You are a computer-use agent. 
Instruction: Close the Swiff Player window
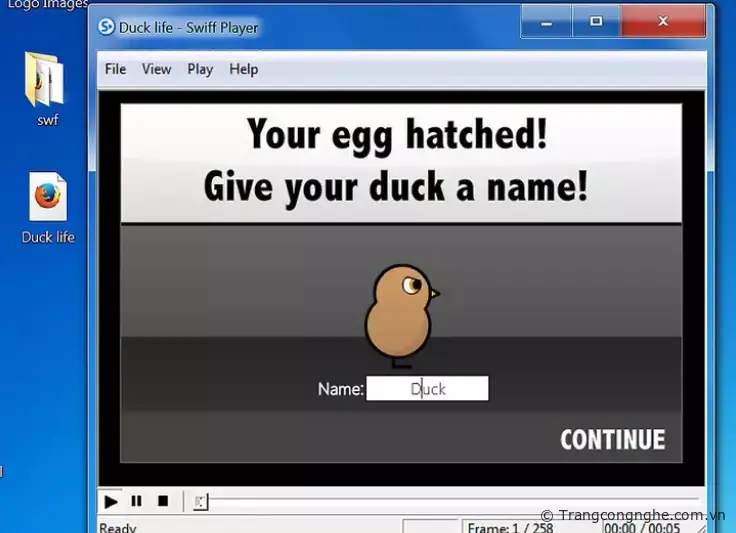[x=662, y=21]
